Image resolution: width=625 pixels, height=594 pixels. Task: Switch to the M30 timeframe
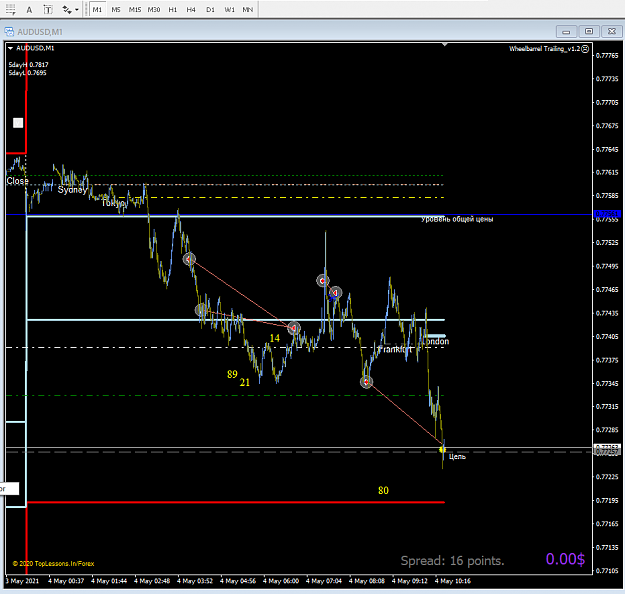click(154, 10)
